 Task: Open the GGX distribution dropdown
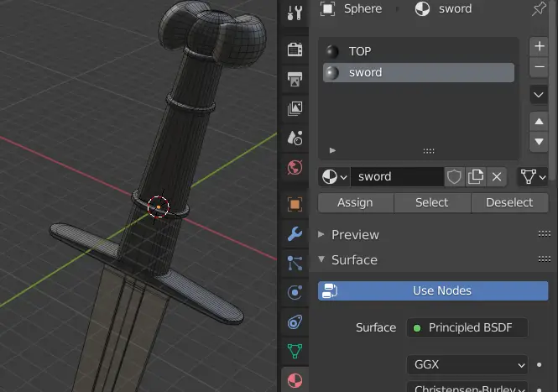coord(467,364)
